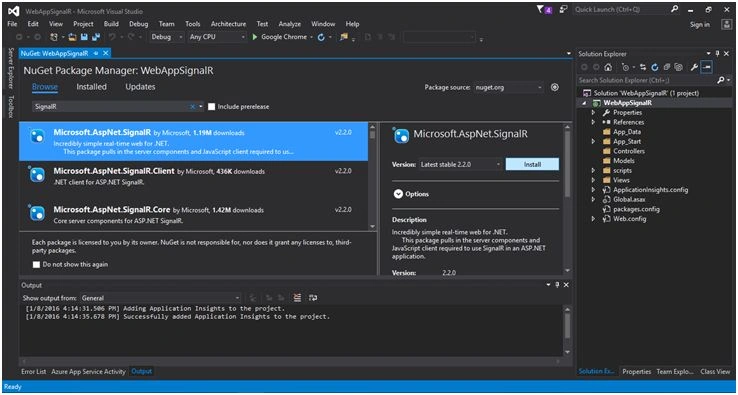Click the Save All toolbar icon
The image size is (738, 395).
(96, 37)
